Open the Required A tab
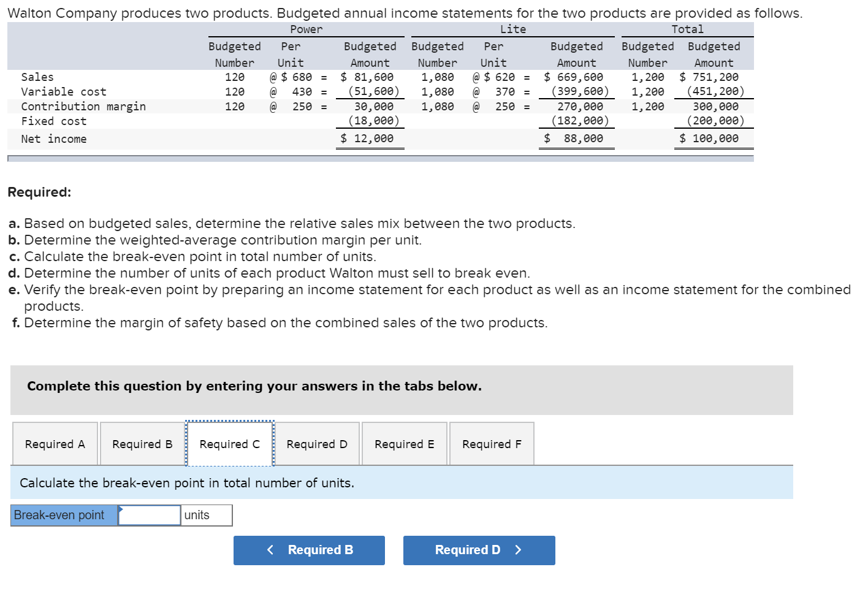Screen dimensions: 868x594 click(x=55, y=444)
